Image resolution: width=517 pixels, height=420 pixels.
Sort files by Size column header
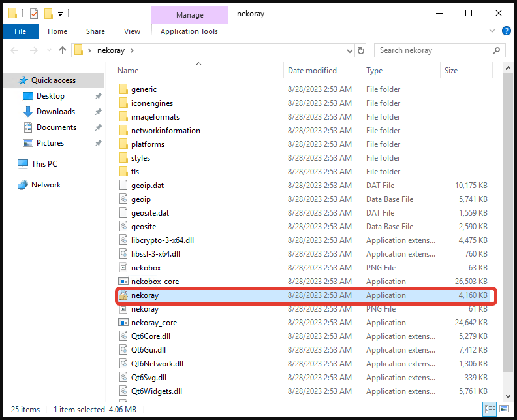coord(451,71)
